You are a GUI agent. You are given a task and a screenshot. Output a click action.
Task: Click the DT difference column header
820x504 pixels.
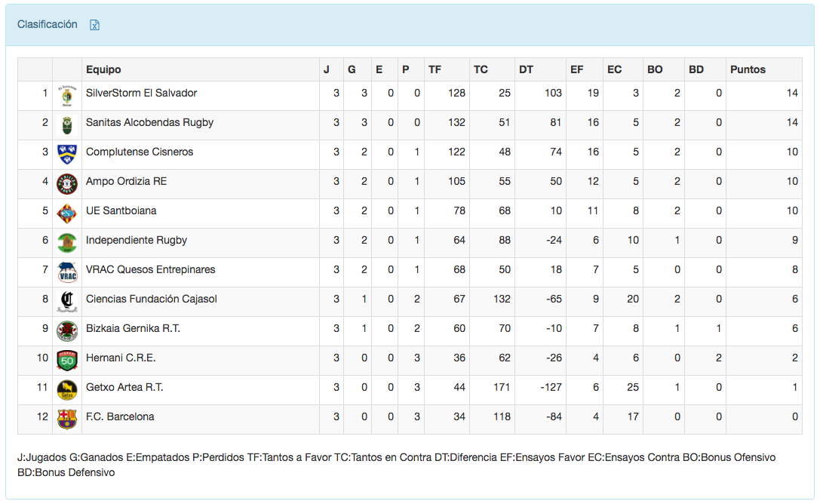coord(526,69)
